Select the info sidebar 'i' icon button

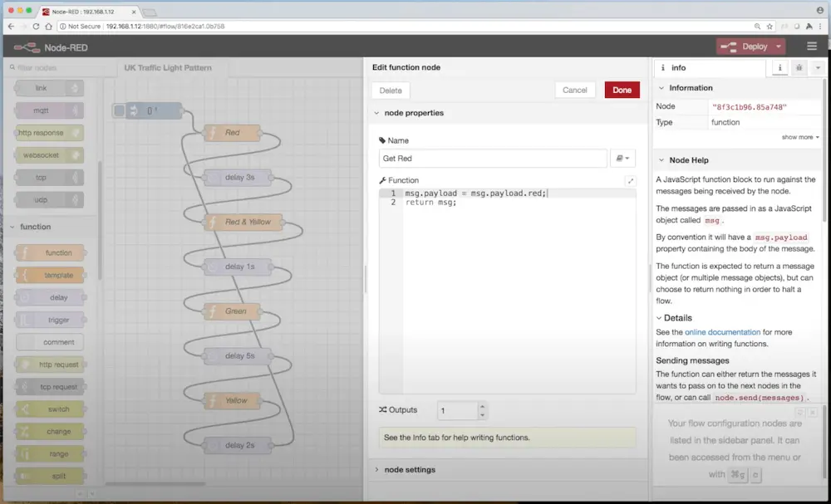779,68
